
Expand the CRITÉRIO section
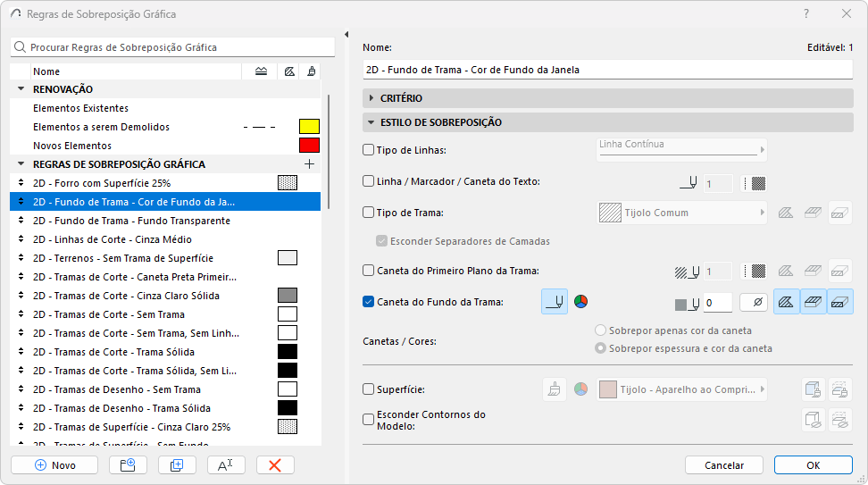(x=371, y=98)
